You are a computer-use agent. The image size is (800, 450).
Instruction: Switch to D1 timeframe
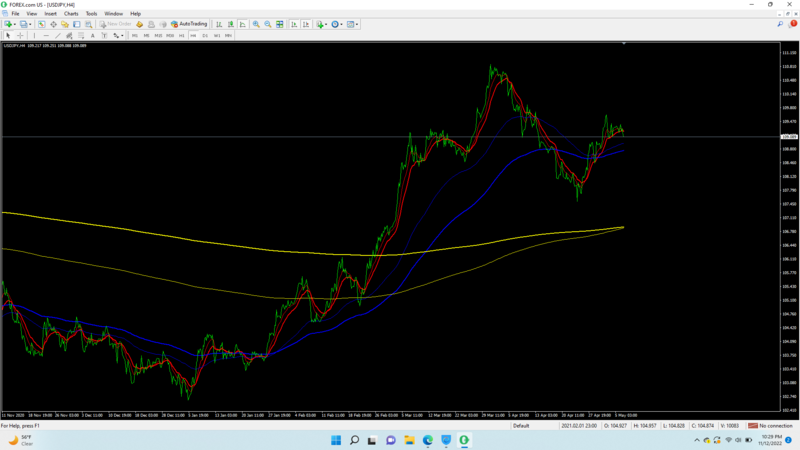205,35
